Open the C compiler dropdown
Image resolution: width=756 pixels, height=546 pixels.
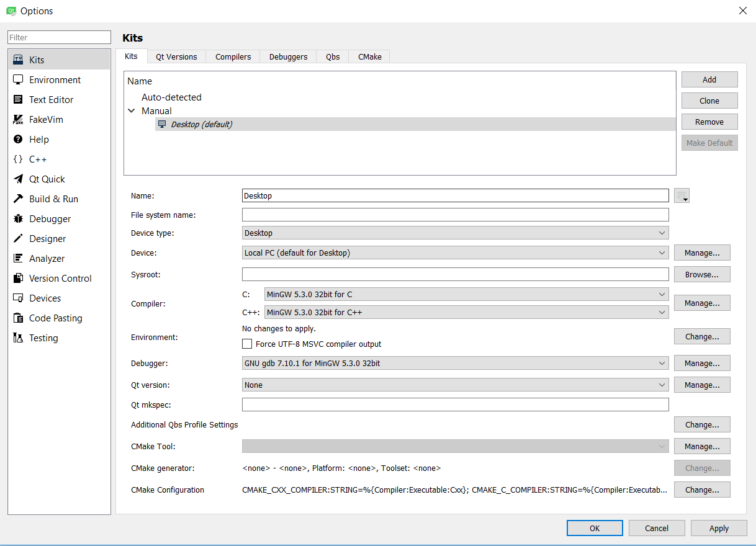pyautogui.click(x=467, y=294)
